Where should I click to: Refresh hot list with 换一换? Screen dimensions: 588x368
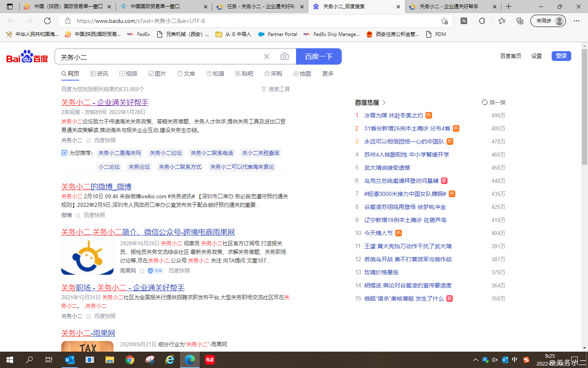[x=494, y=102]
